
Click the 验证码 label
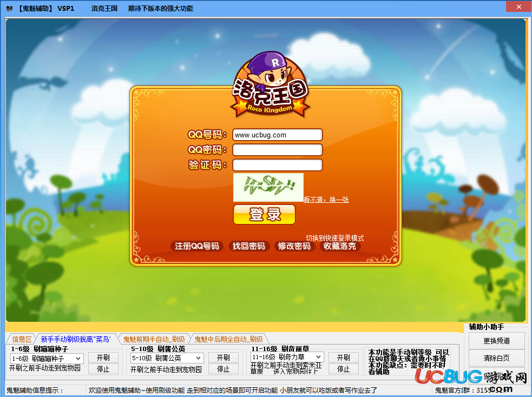[x=207, y=165]
